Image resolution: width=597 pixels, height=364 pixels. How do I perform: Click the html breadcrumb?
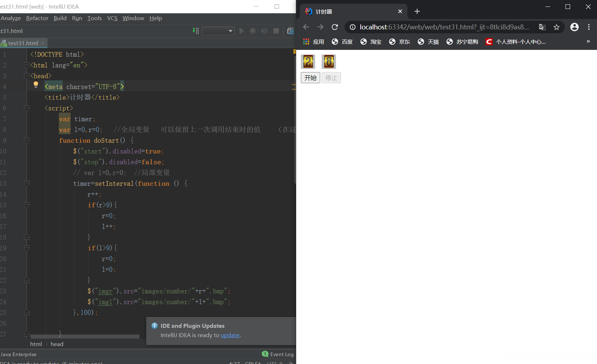(36, 344)
